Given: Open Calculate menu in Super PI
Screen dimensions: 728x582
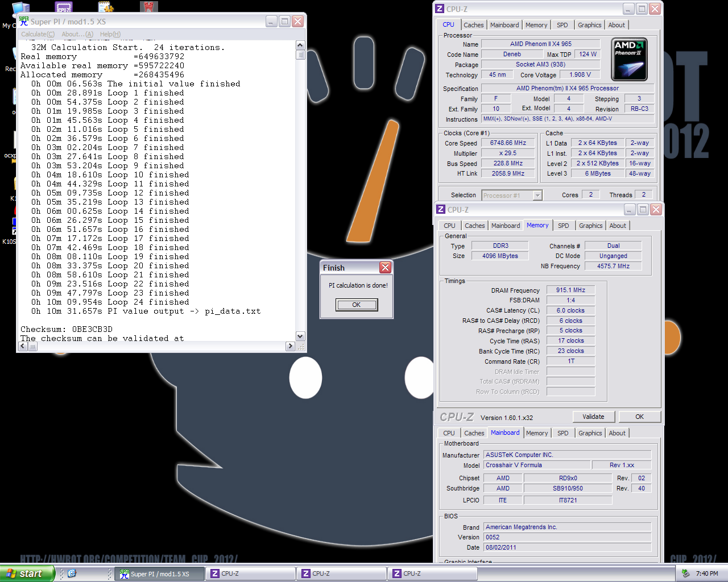Looking at the screenshot, I should click(x=38, y=34).
